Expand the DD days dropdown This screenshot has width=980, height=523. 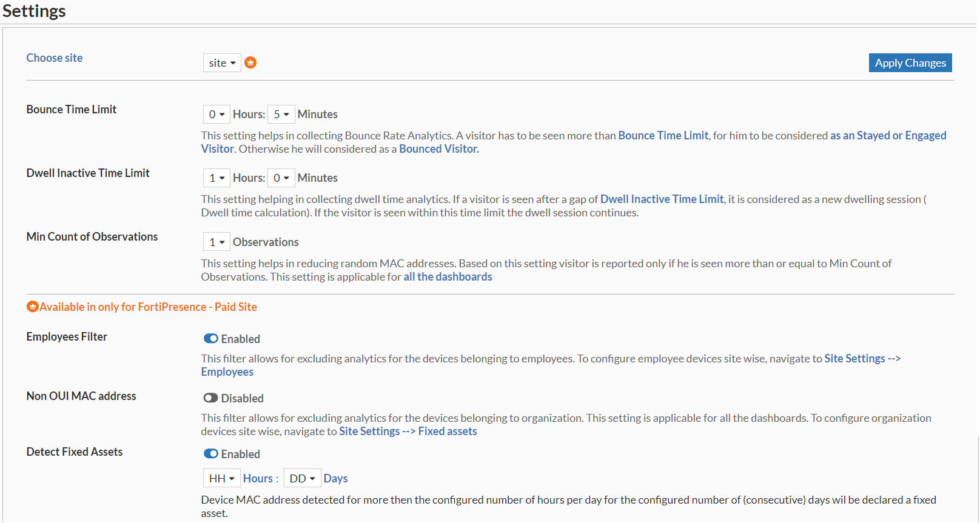(302, 479)
